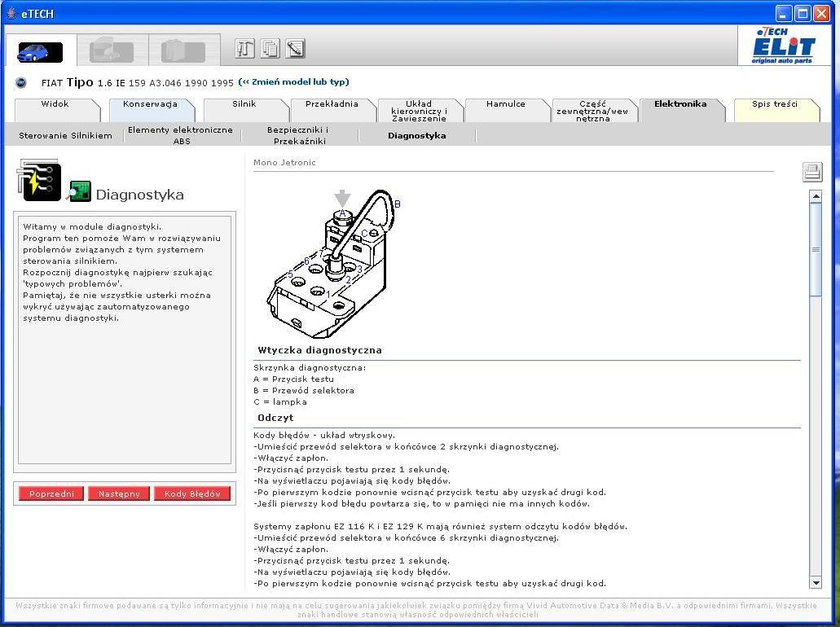Click the 'Systemy zapłonu EZ 116 K' line
The height and width of the screenshot is (627, 840).
tap(440, 526)
